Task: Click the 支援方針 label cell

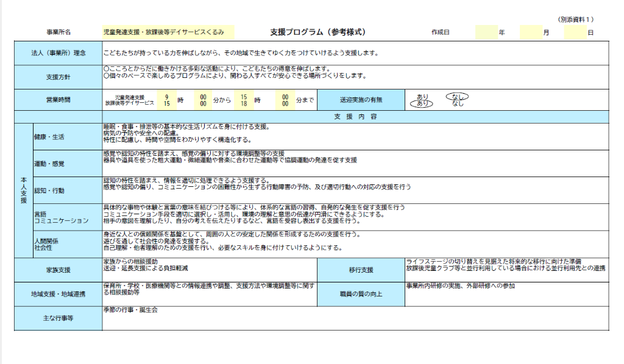Action: 58,77
